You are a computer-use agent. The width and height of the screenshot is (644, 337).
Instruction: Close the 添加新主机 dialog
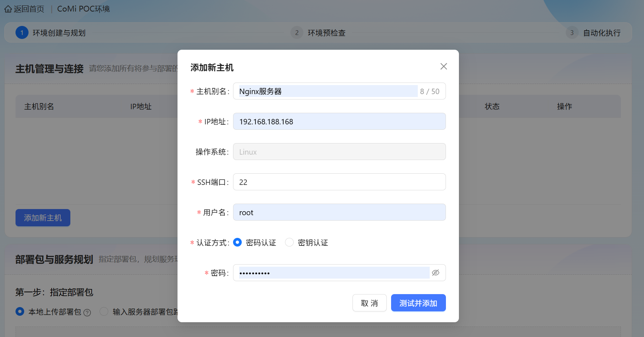[x=443, y=66]
